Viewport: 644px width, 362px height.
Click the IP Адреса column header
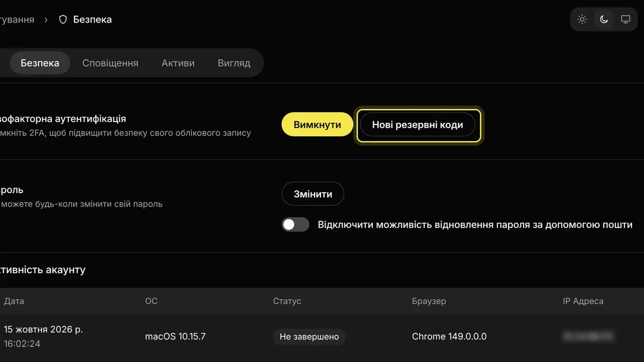tap(583, 301)
